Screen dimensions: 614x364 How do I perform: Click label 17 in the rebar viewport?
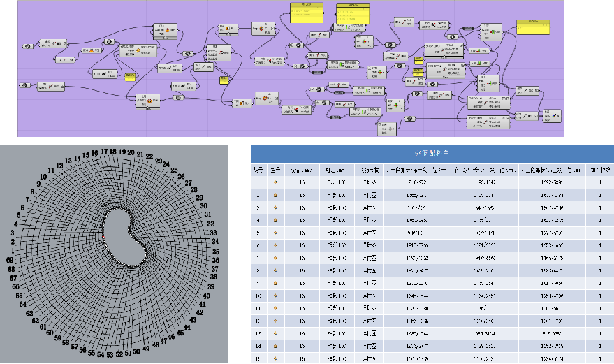pos(104,151)
